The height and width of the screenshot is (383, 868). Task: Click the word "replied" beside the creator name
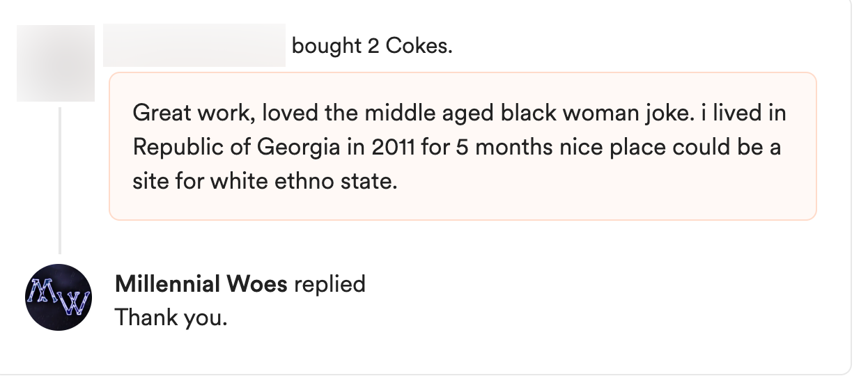tap(330, 284)
